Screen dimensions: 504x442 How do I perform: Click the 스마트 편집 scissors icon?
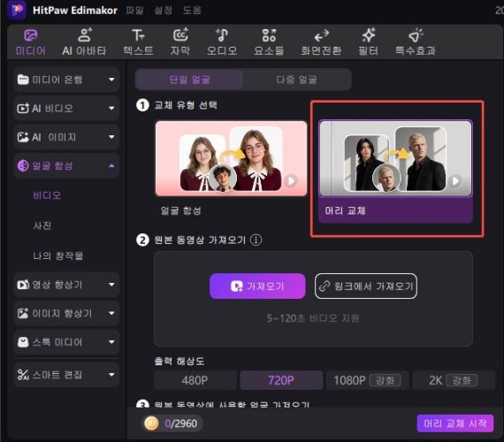click(23, 375)
